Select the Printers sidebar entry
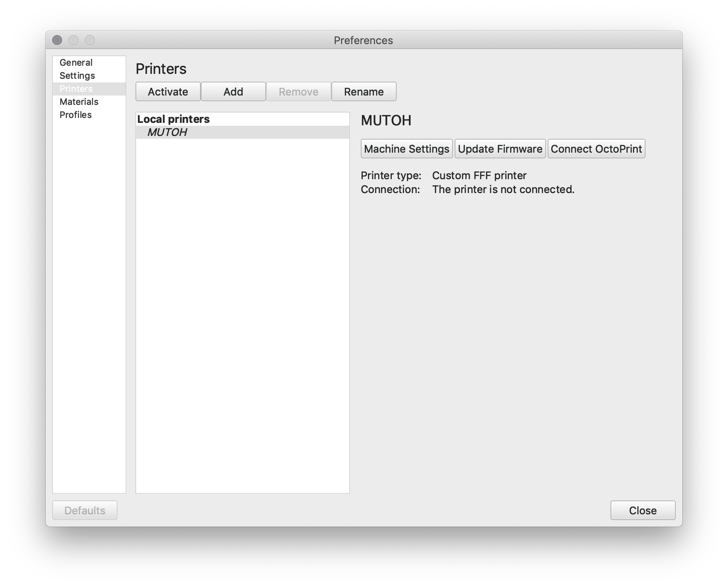 76,89
